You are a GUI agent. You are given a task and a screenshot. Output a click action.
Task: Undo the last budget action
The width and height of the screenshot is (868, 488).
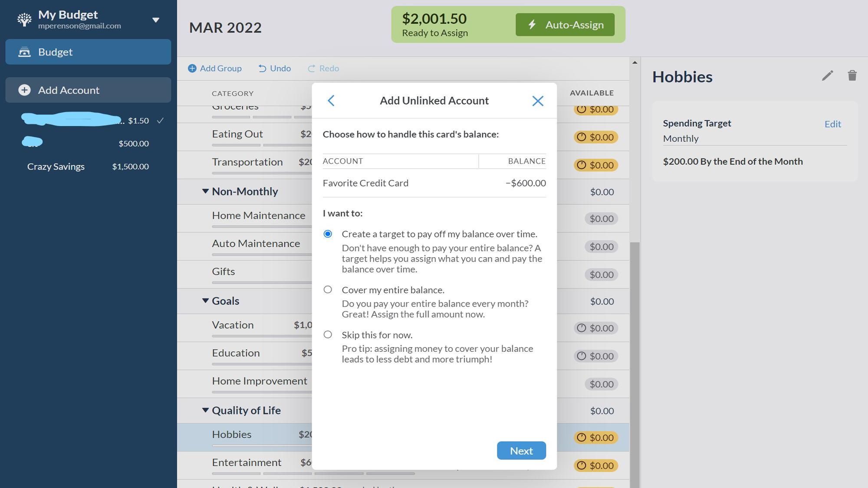(274, 69)
